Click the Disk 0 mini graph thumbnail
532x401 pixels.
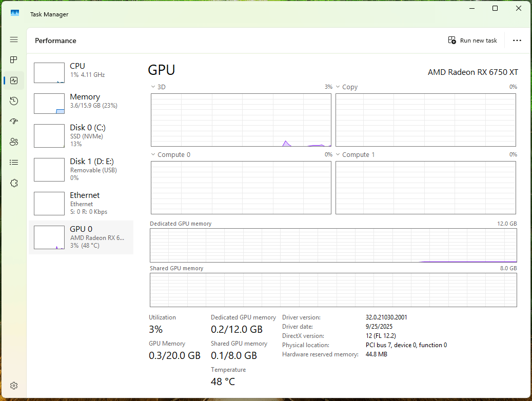pos(49,136)
